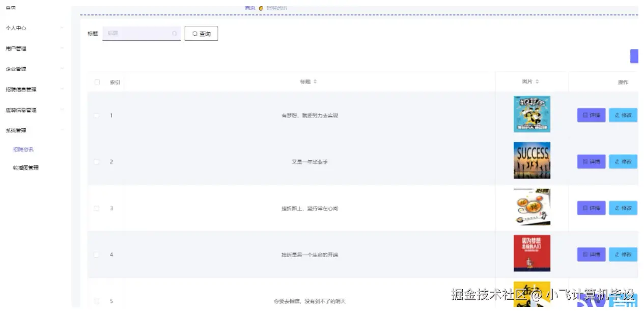Click the magnifier icon inside the 标题 search field
Screen dimensions: 644x311
[x=174, y=34]
